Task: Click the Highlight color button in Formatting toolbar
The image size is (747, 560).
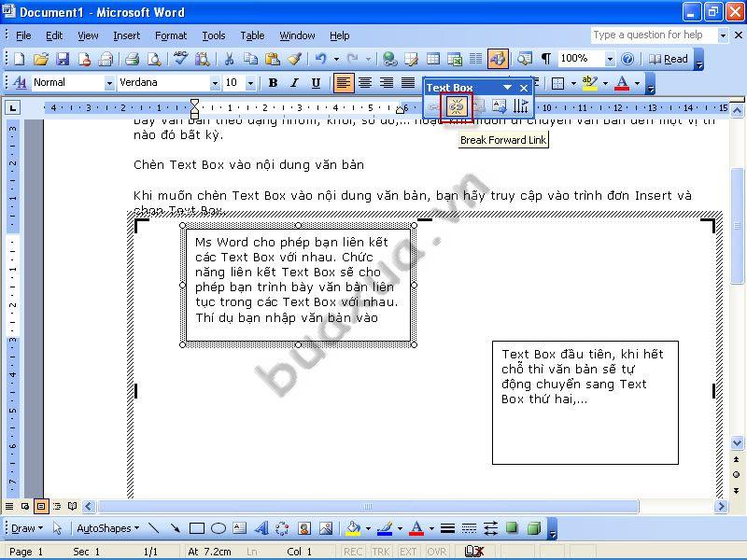Action: point(590,83)
